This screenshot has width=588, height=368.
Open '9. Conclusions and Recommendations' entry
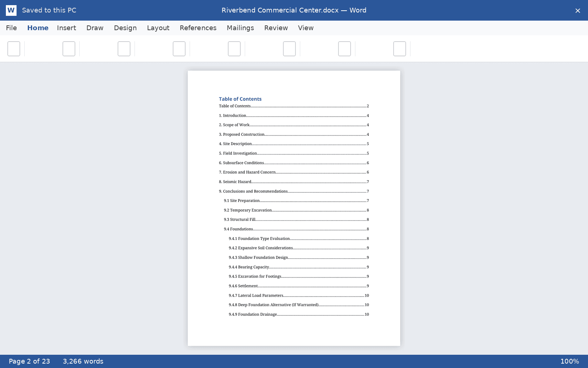point(294,191)
